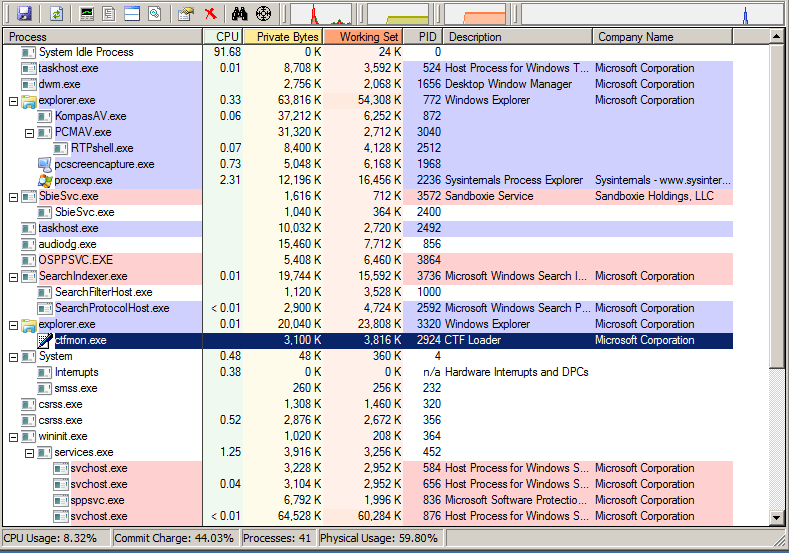
Task: Collapse the services.exe tree node
Action: [30, 453]
